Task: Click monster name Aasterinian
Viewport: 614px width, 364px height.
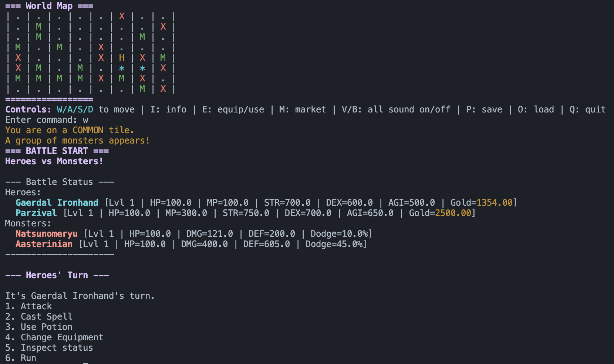Action: coord(44,244)
